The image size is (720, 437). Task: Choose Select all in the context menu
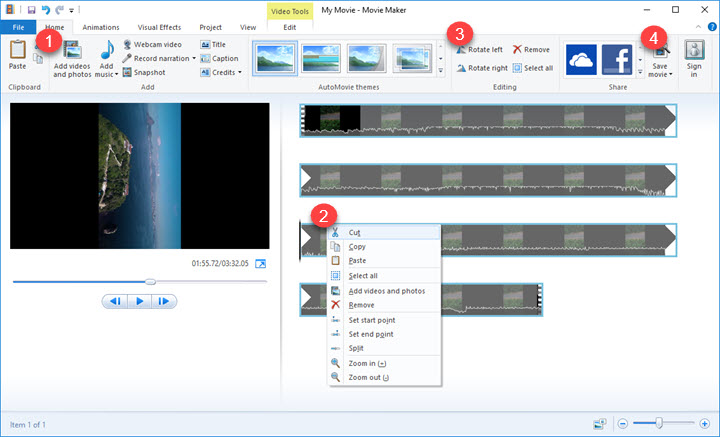(x=384, y=275)
